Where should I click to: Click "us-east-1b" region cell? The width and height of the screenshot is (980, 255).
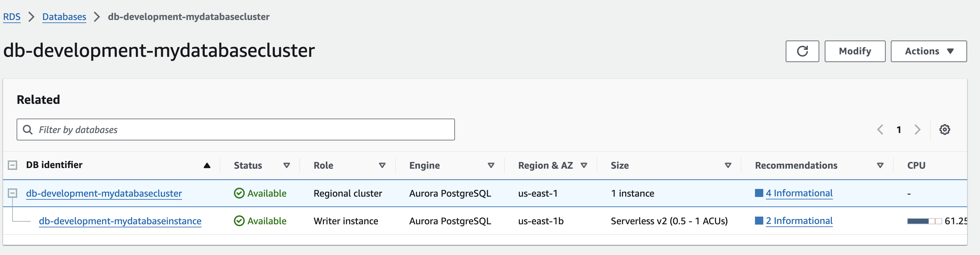point(541,221)
